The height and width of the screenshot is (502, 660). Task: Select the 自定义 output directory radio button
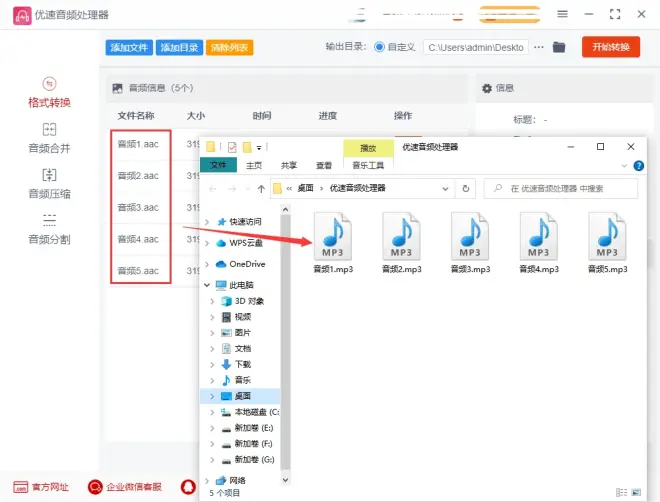(380, 47)
